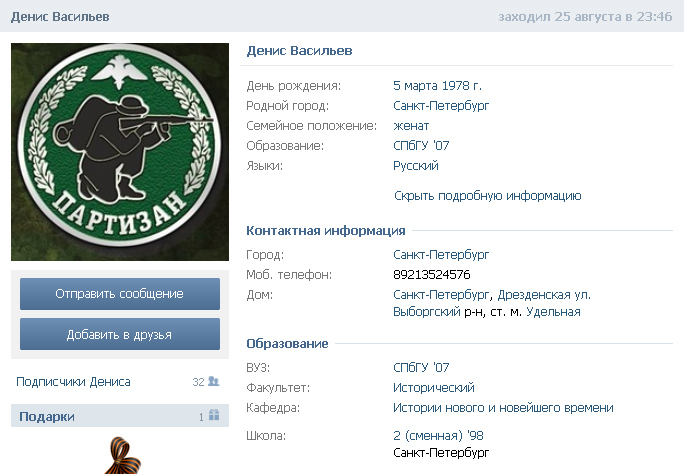Collapse details via Скрыть подробную информацию
The height and width of the screenshot is (474, 684).
pyautogui.click(x=487, y=196)
